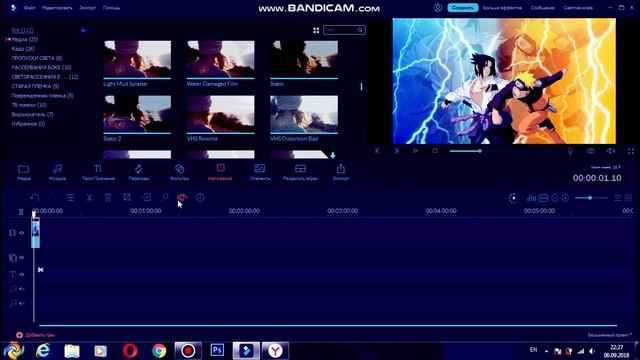Click the redo arrow in timeline toolbar
Screen dimensions: 640x360
coord(52,198)
